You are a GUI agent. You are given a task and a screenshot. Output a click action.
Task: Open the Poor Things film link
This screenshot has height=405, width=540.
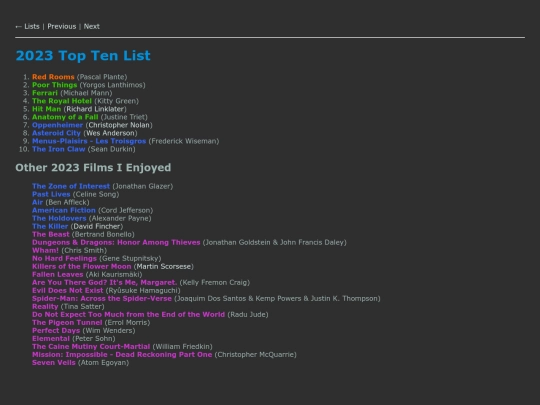[x=54, y=85]
